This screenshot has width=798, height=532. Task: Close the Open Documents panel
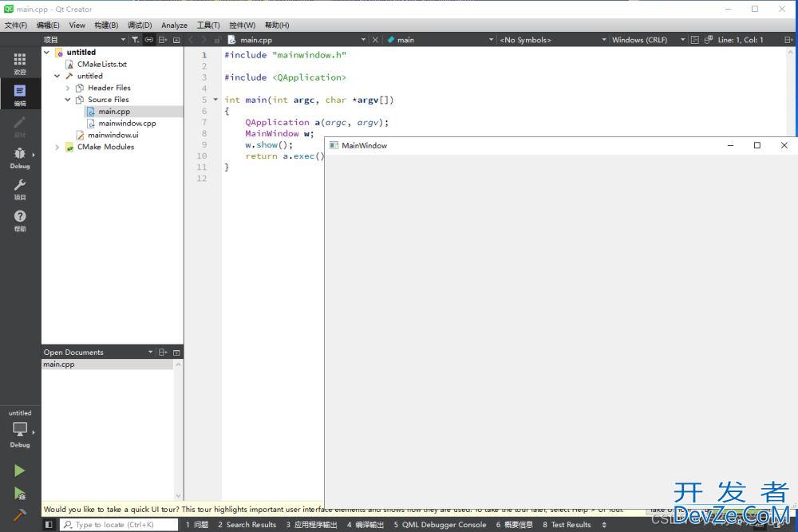click(x=176, y=352)
